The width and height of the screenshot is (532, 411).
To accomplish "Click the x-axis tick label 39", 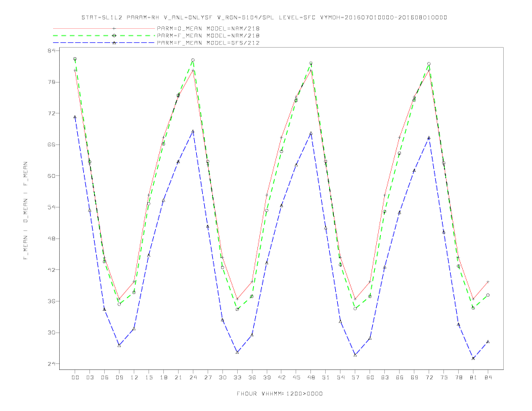I will point(267,377).
